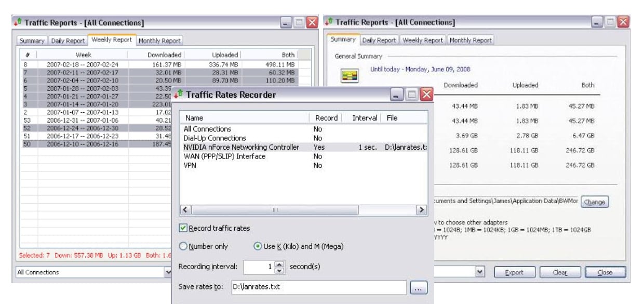The width and height of the screenshot is (644, 304).
Task: Click the Export button
Action: coord(514,272)
